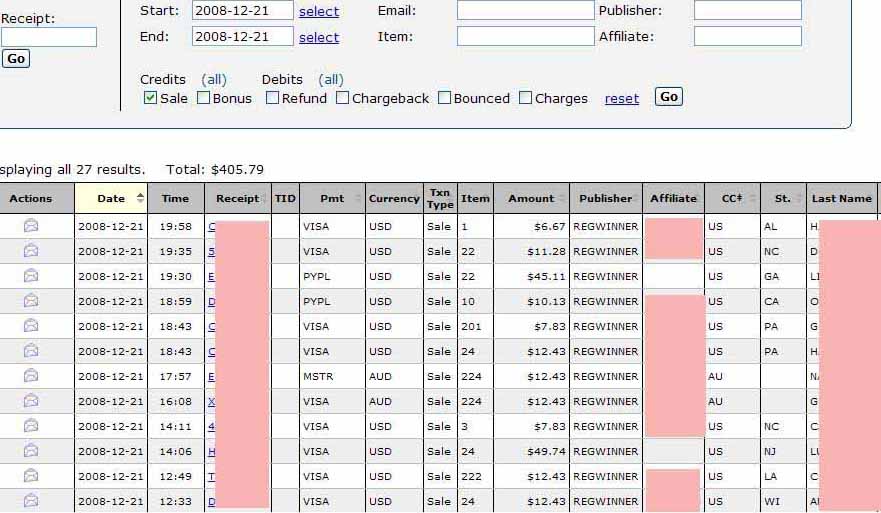The height and width of the screenshot is (513, 881).
Task: Enable the Charges checkbox
Action: 525,98
